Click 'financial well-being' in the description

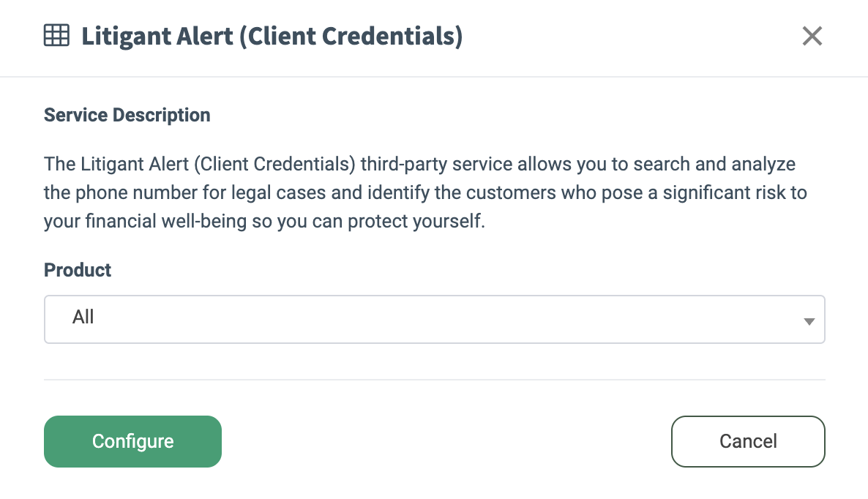(x=165, y=222)
